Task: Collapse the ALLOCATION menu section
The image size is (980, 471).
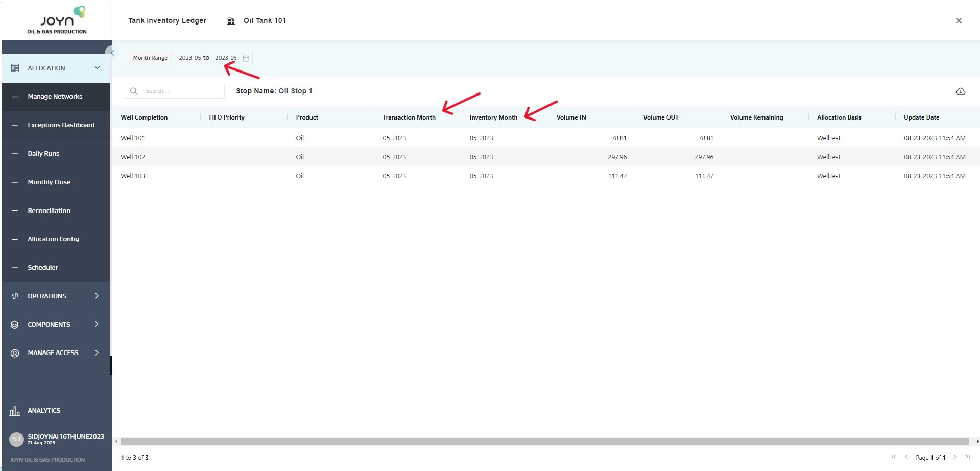Action: tap(97, 68)
